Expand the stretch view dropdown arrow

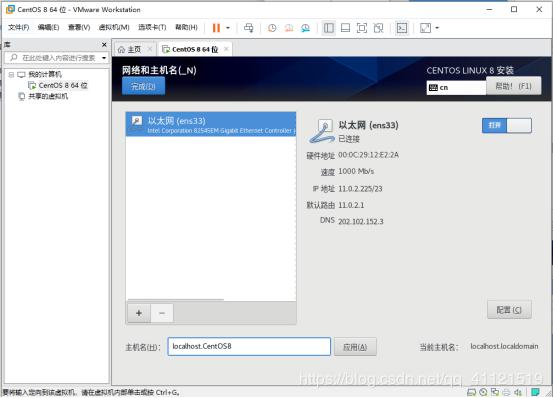pyautogui.click(x=437, y=28)
